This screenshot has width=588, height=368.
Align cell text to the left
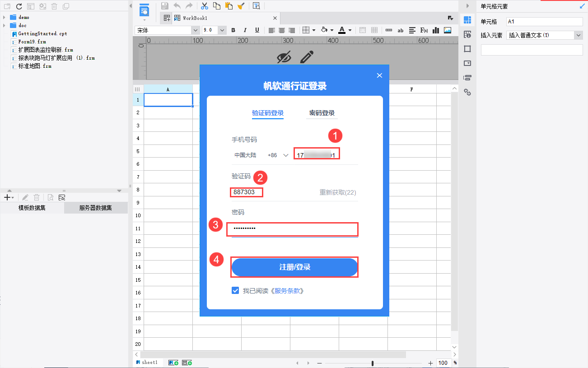[x=272, y=30]
